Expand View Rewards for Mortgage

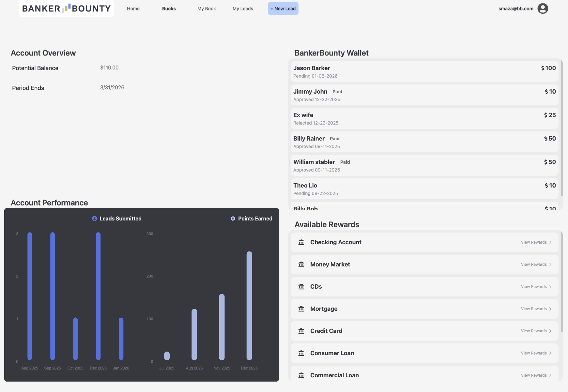(536, 309)
